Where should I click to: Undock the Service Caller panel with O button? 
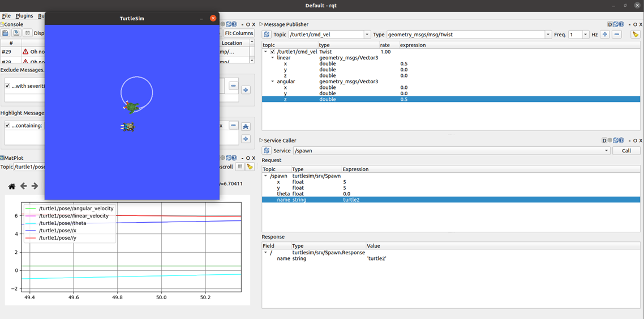[x=635, y=141]
